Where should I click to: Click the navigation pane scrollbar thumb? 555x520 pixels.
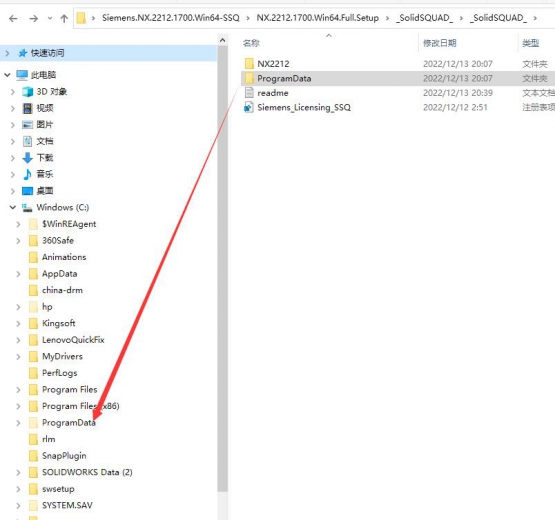click(223, 269)
